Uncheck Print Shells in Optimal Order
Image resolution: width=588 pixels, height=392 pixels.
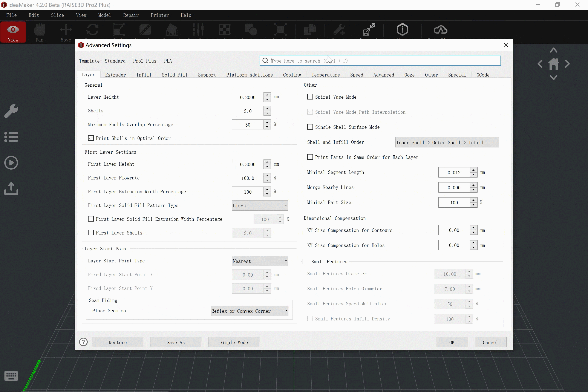coord(91,138)
